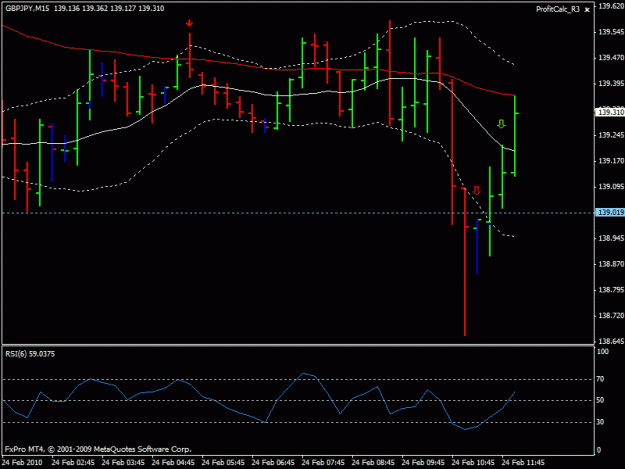Click the RSI scale value 30

600,422
